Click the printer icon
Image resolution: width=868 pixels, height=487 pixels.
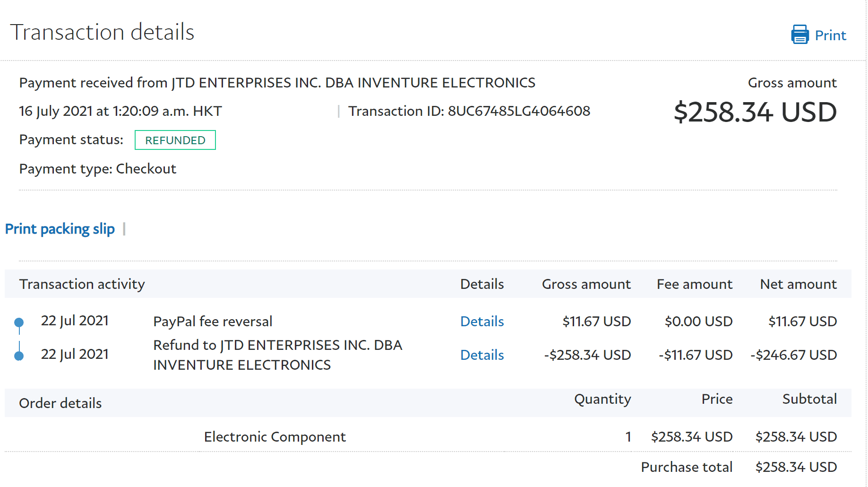pos(799,35)
